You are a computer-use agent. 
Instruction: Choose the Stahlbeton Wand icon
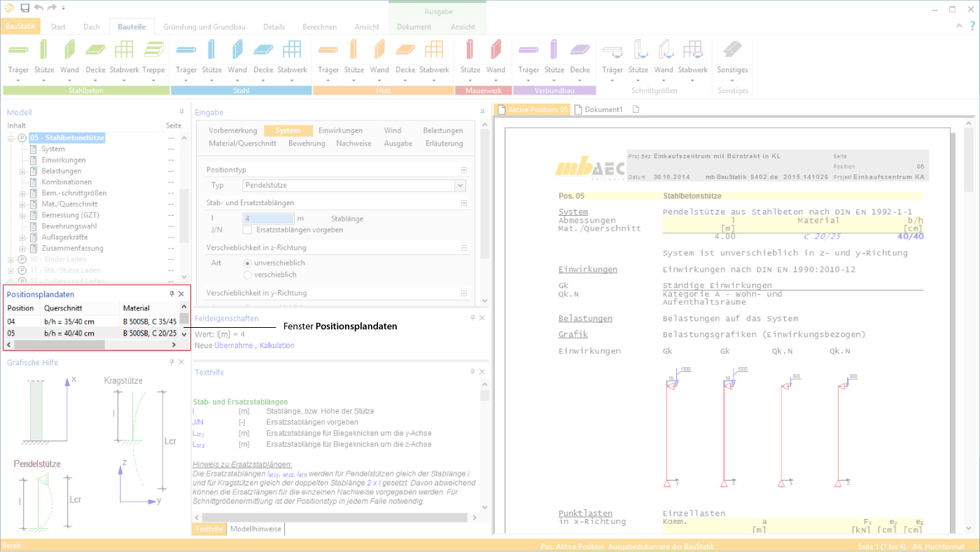click(x=69, y=49)
